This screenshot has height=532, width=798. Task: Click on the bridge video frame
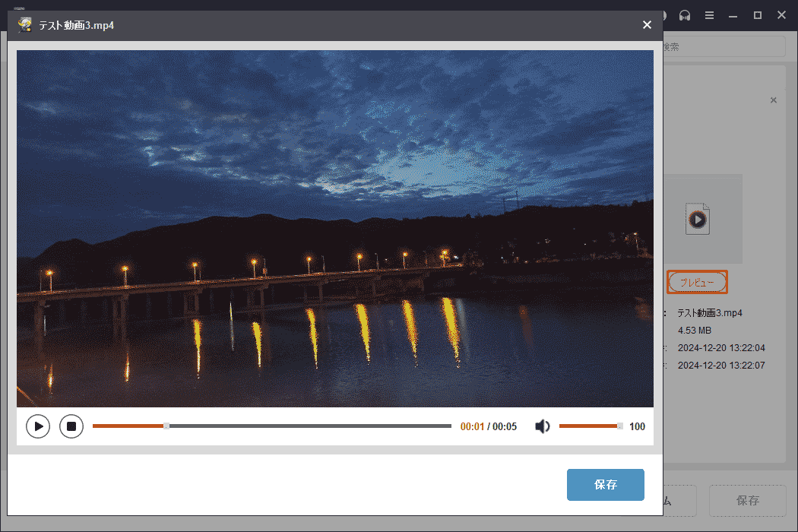tap(334, 228)
